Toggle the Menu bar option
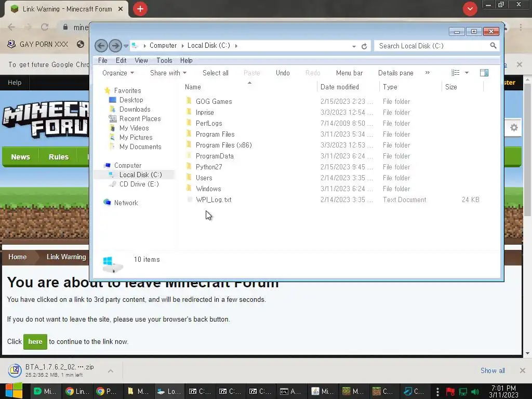This screenshot has width=532, height=399. [349, 73]
